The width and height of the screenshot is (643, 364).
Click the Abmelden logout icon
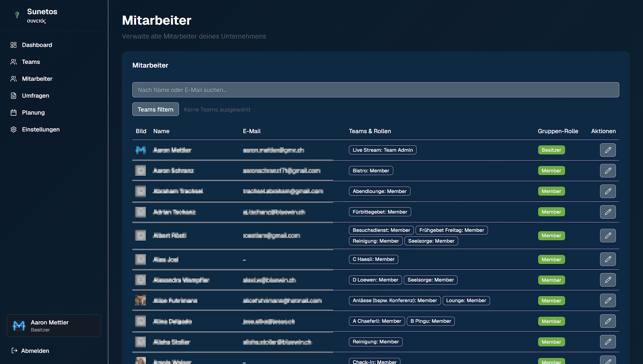point(14,350)
